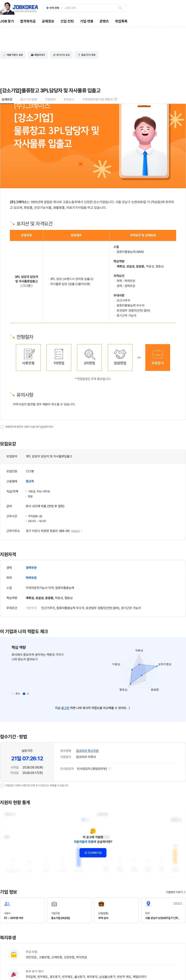Image resolution: width=186 pixels, height=980 pixels.
Task: Click the info icon by 마감일 notice
Action: (2, 785)
